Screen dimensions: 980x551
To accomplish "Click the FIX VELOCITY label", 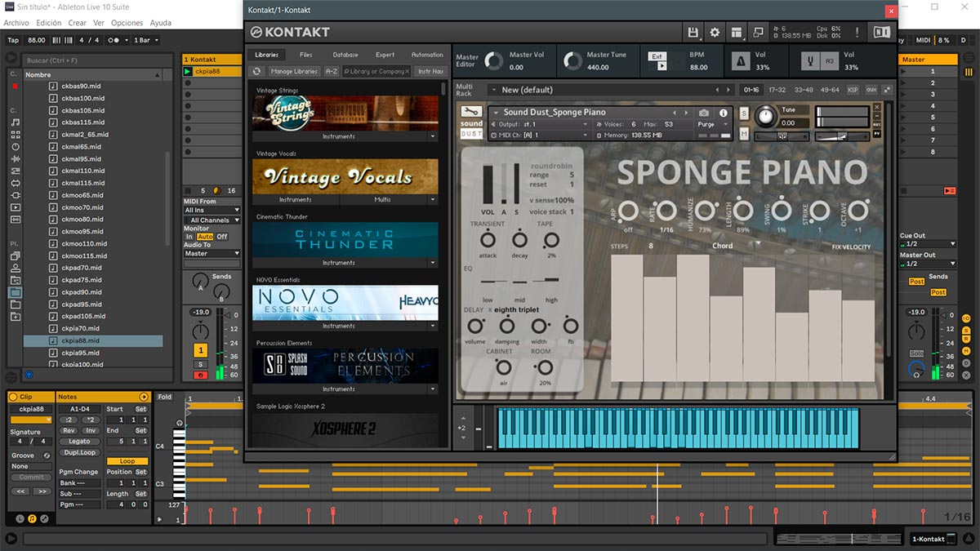I will coord(851,247).
